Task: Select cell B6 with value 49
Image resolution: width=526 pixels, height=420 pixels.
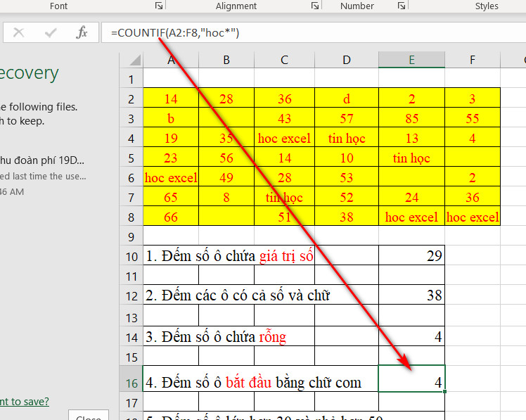Action: (226, 177)
